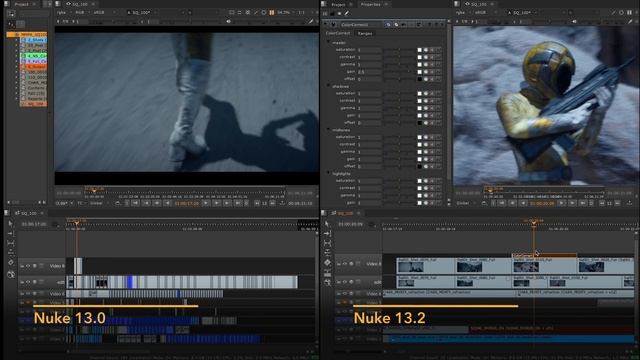Click the bin view icon at top of Project panel
The width and height of the screenshot is (640, 360).
11,13
